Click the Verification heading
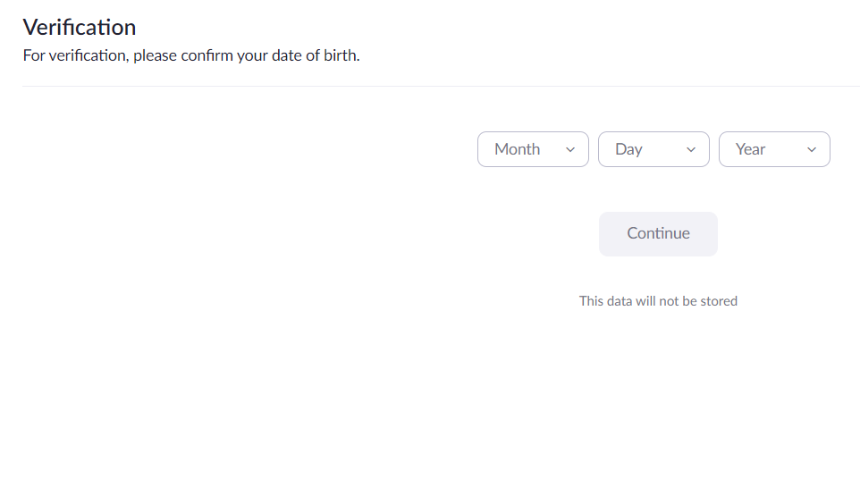Viewport: 860px width, 504px height. pyautogui.click(x=80, y=27)
